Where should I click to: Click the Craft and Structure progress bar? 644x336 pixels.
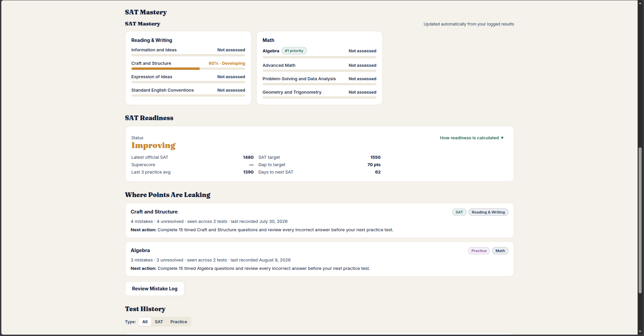coord(188,69)
